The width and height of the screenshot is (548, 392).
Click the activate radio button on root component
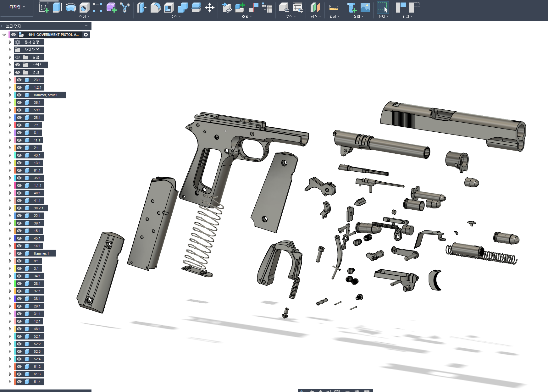(x=86, y=35)
